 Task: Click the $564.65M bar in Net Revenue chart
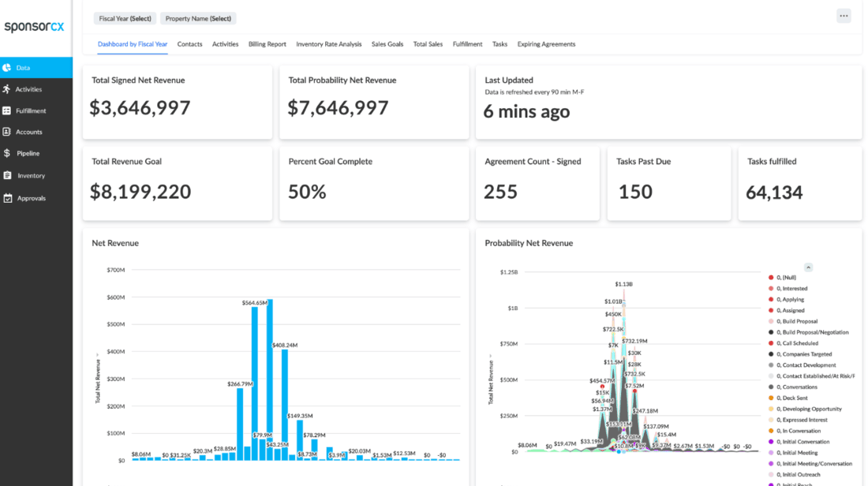click(255, 383)
